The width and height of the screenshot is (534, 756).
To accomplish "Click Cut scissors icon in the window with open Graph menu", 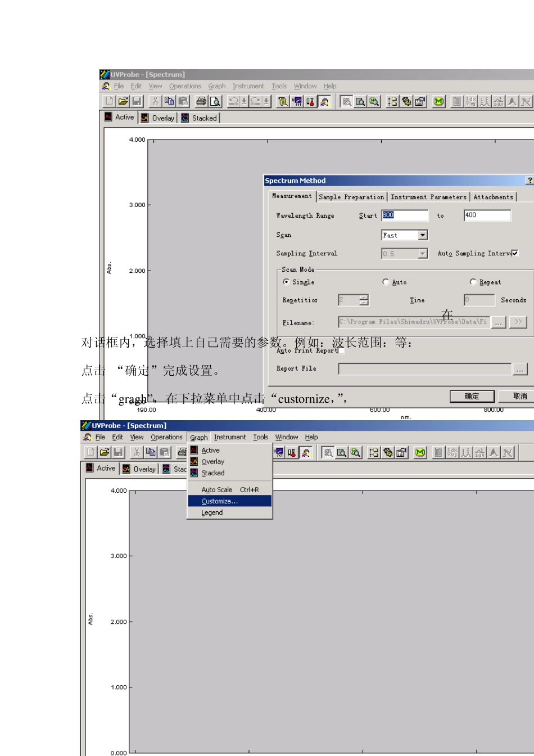I will tap(137, 452).
